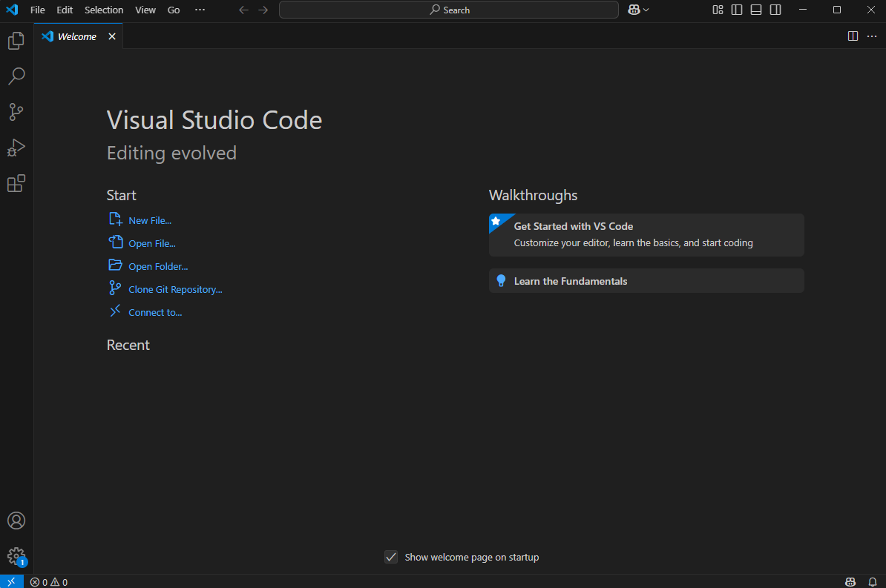Click the Accounts icon in activity bar
The image size is (886, 588).
click(x=16, y=521)
